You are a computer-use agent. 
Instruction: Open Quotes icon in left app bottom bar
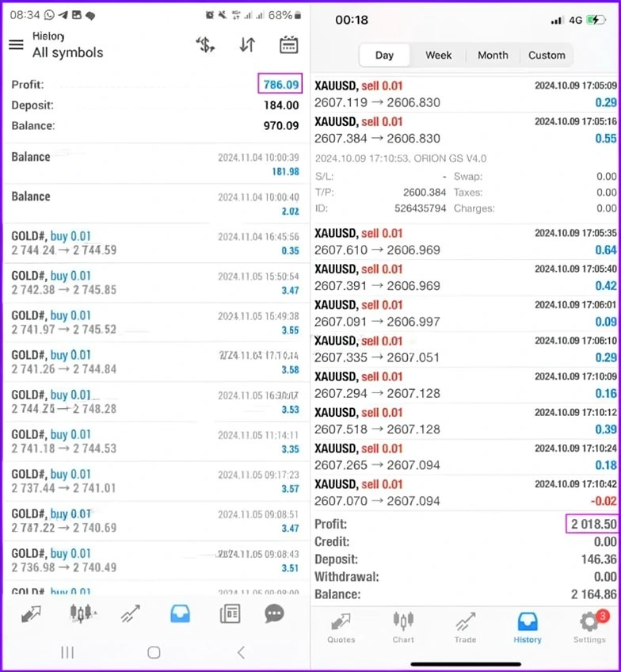[31, 613]
